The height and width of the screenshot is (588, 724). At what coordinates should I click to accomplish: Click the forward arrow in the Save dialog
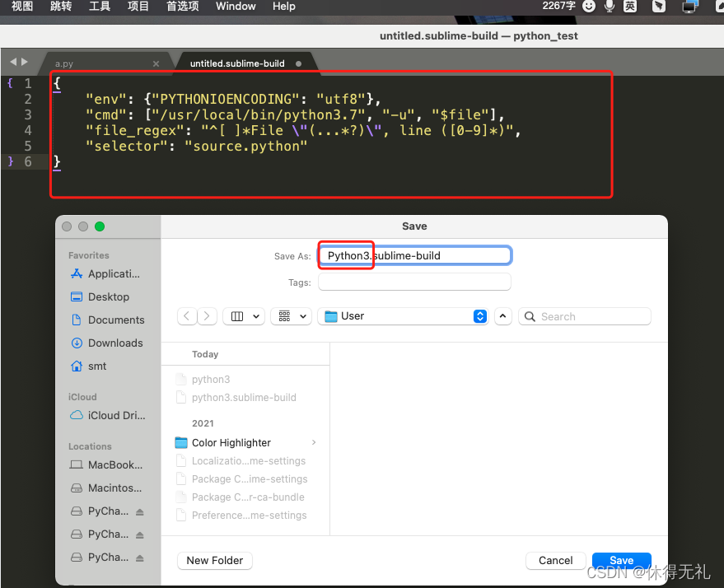tap(207, 315)
